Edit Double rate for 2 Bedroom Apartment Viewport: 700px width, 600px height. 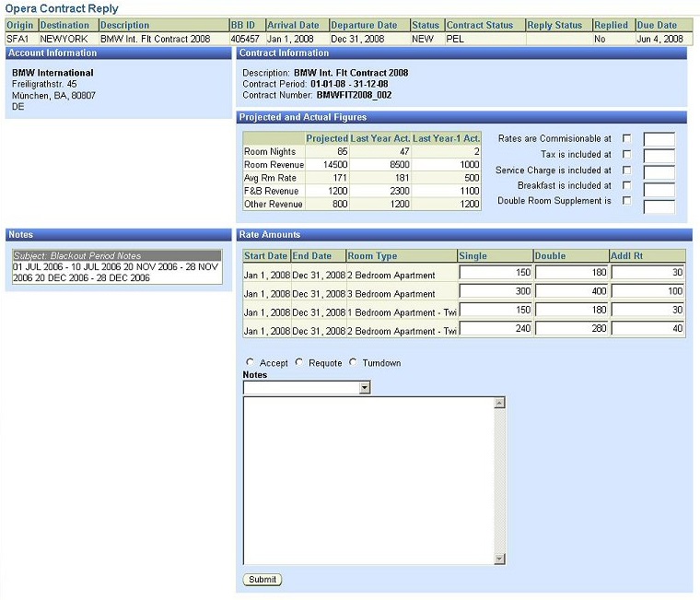(570, 273)
